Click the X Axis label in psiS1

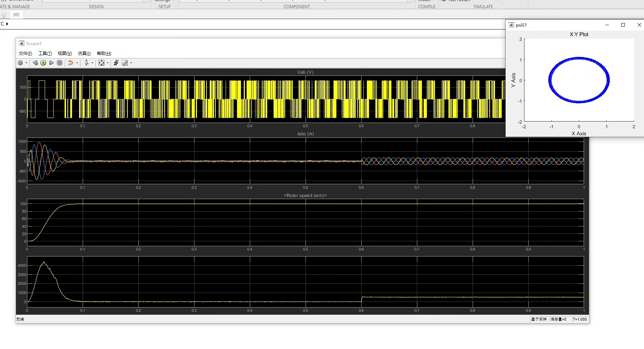pyautogui.click(x=579, y=134)
